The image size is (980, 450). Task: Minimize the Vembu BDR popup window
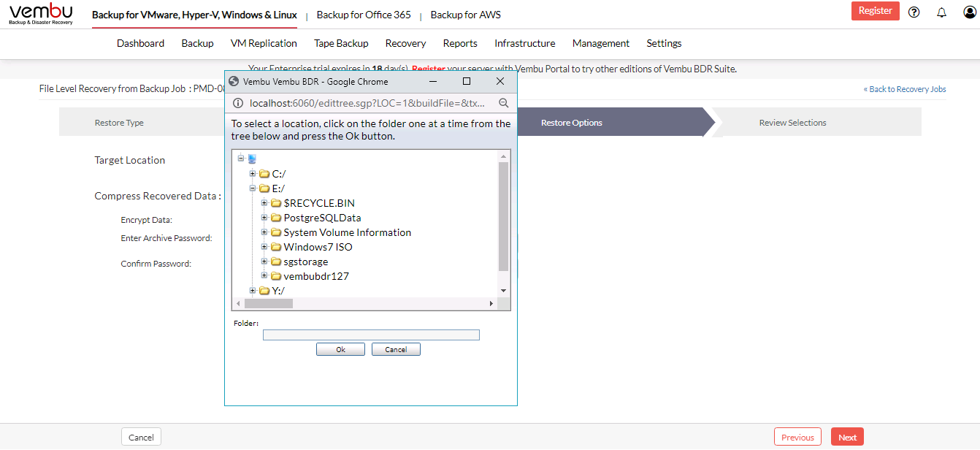coord(432,81)
